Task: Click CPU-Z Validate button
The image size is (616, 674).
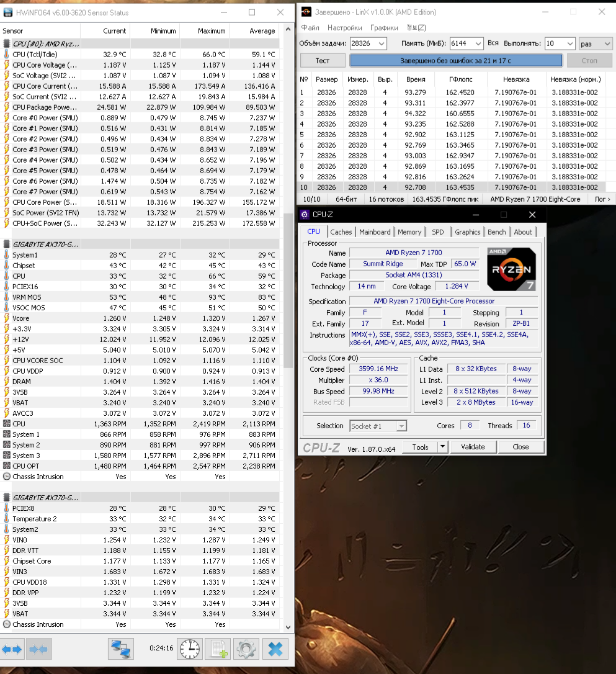Action: coord(473,447)
